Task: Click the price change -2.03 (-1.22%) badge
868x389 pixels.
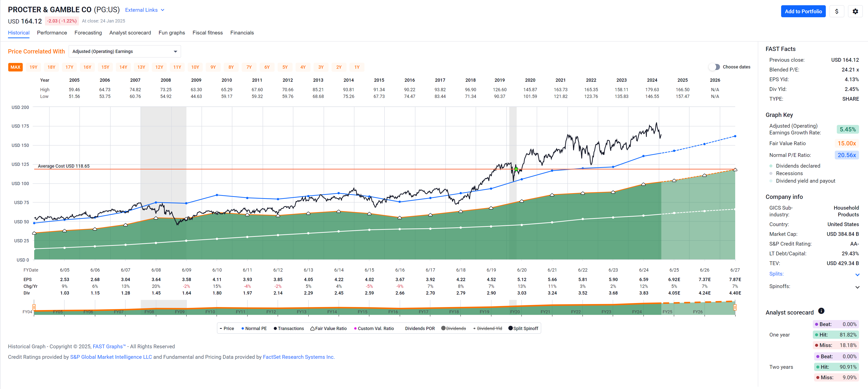Action: pyautogui.click(x=62, y=21)
